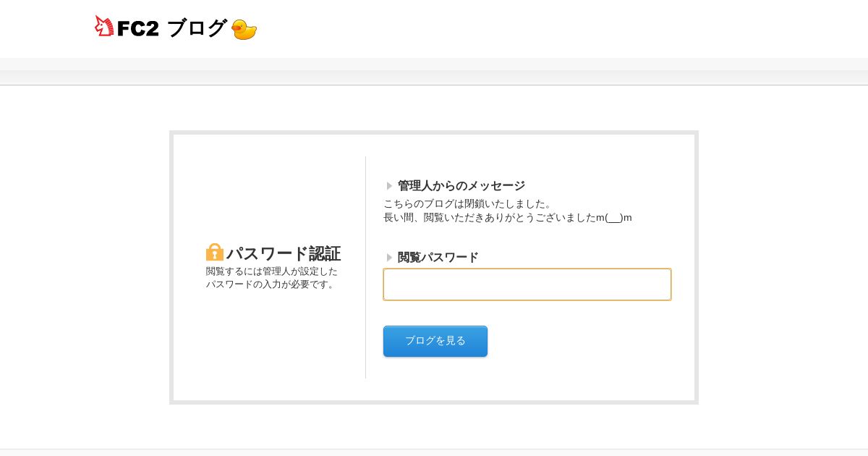The width and height of the screenshot is (868, 456).
Task: Focus the 閲覧パスワード input field
Action: 527,284
